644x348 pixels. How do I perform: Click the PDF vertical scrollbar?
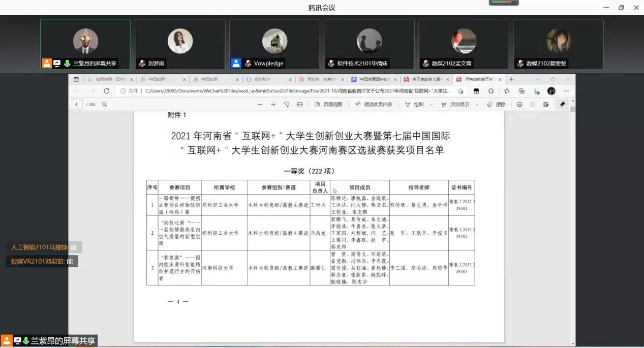(573, 203)
